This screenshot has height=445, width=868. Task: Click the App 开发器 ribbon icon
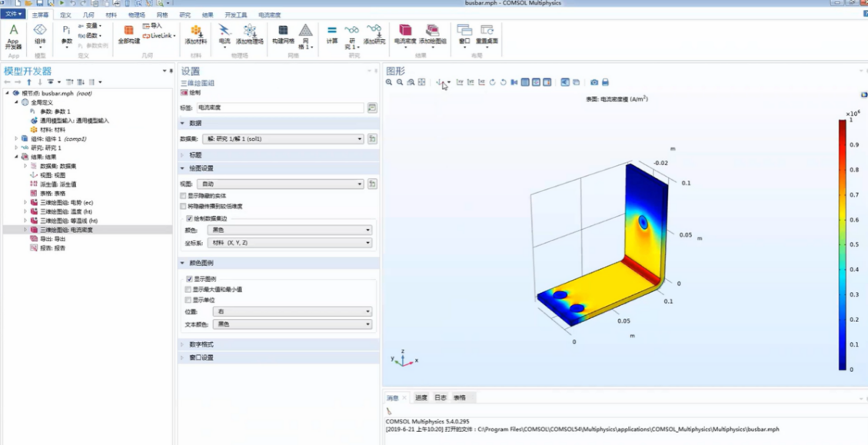[13, 35]
